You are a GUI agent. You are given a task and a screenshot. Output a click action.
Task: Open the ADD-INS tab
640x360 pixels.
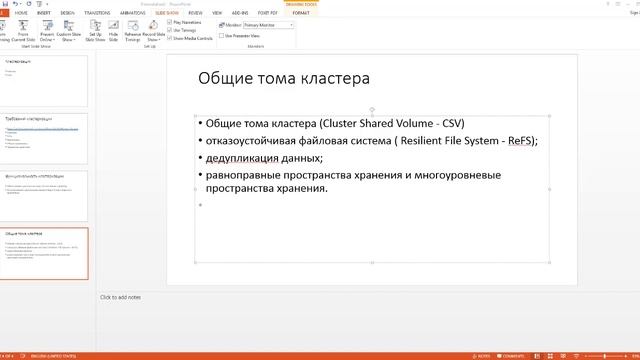tap(240, 13)
